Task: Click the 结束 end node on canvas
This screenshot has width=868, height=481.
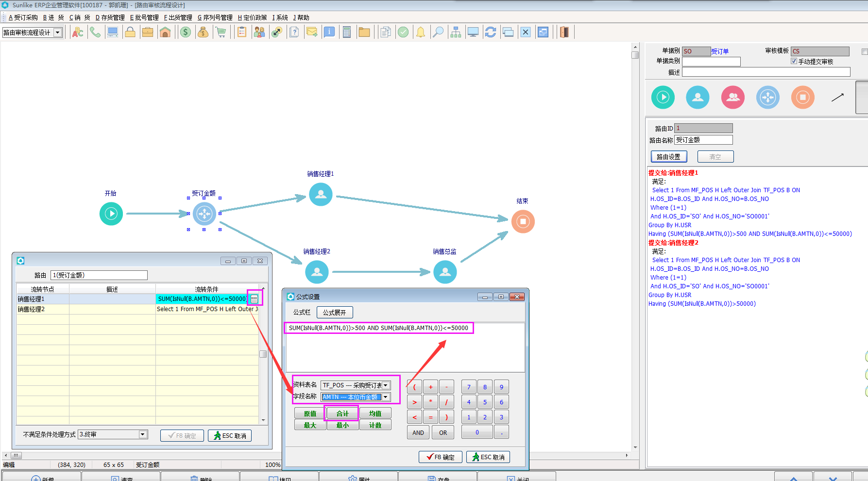Action: point(523,221)
